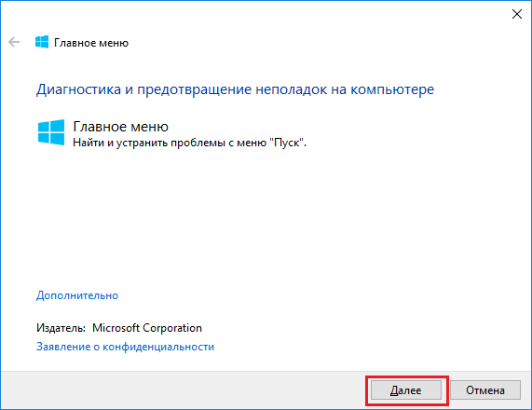Click the word Corporation in publisher name
This screenshot has width=532, height=410.
pos(172,328)
